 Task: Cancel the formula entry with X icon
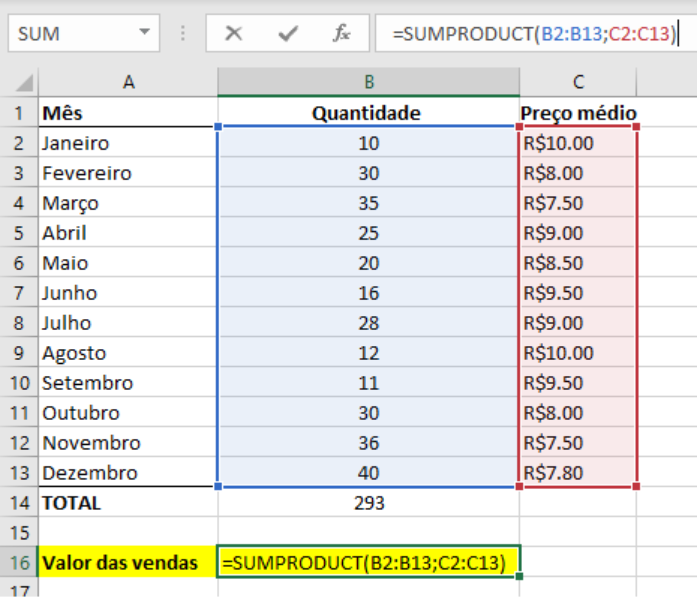point(234,34)
